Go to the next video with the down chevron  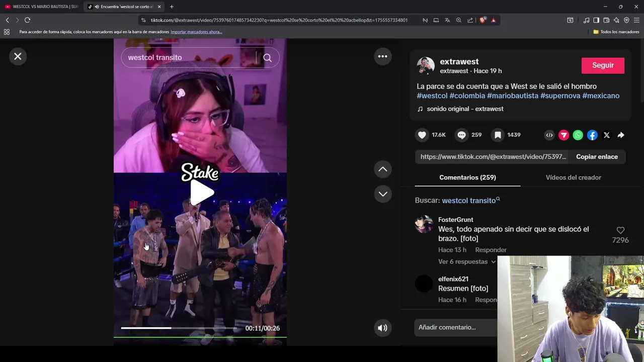tap(382, 194)
